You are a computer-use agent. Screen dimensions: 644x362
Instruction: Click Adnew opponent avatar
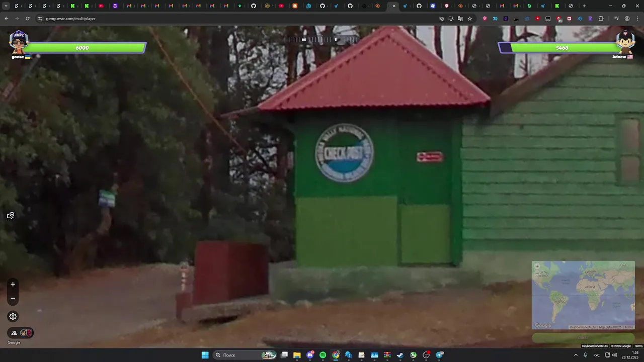625,42
